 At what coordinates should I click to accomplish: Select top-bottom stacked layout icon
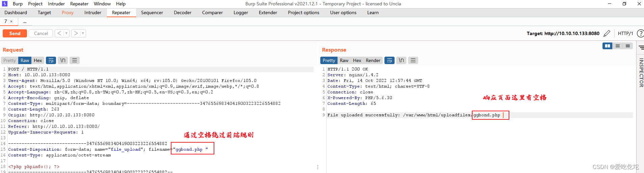[618, 46]
